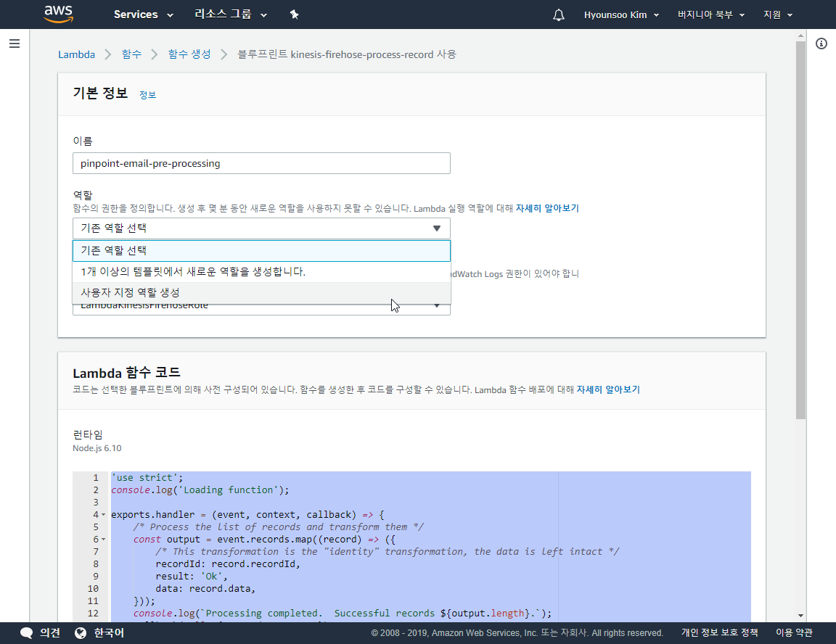The width and height of the screenshot is (836, 644).
Task: Select 사용자 지정 역할 생성 option
Action: click(x=261, y=292)
